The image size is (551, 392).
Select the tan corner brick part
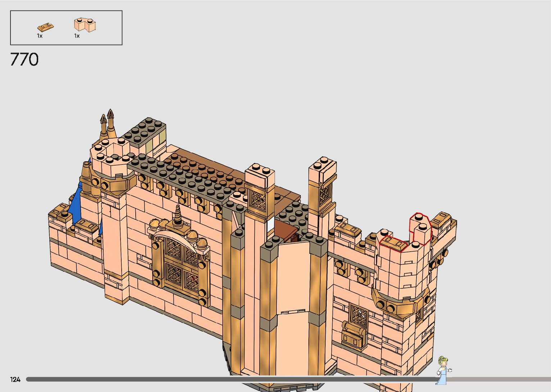point(85,25)
